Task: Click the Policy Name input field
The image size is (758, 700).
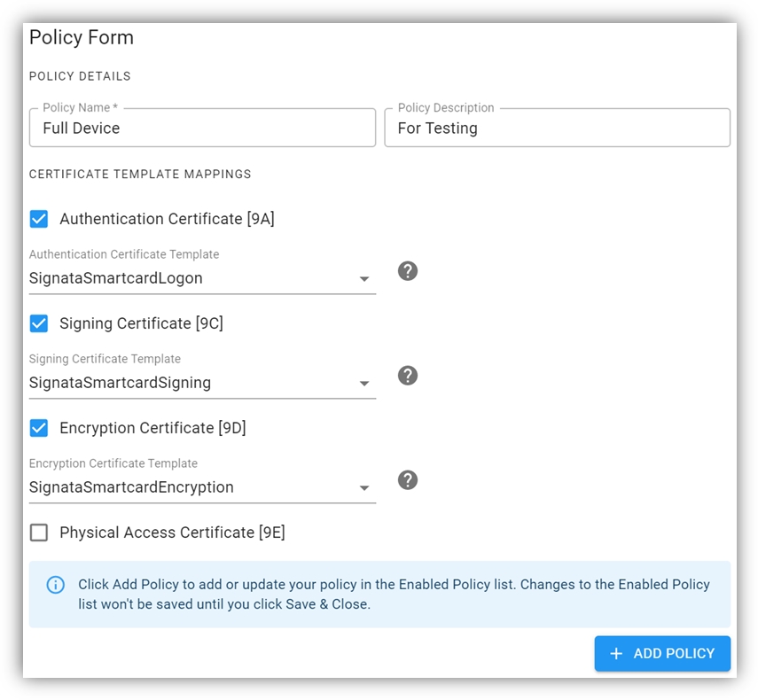Action: click(x=202, y=128)
